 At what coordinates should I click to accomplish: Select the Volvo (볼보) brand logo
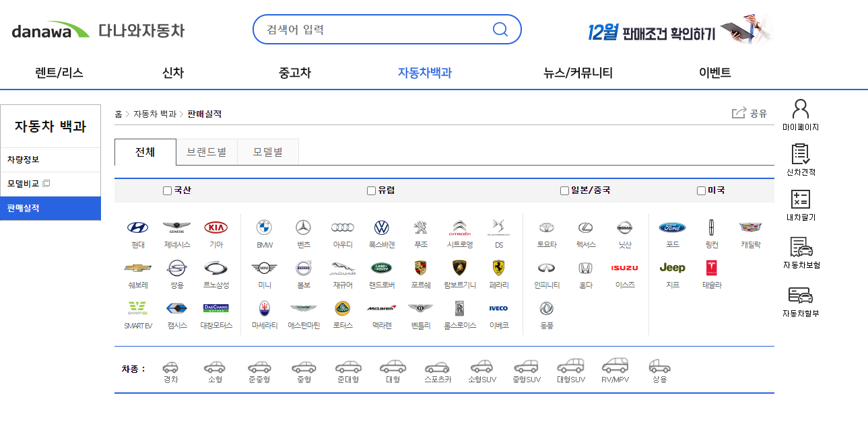point(304,268)
